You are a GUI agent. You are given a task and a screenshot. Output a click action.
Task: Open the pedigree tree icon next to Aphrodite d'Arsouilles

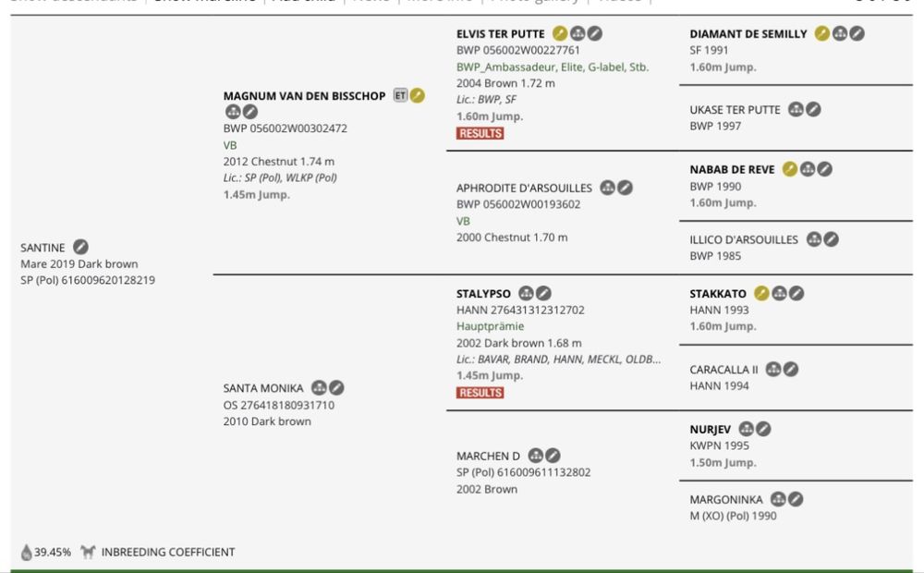608,188
